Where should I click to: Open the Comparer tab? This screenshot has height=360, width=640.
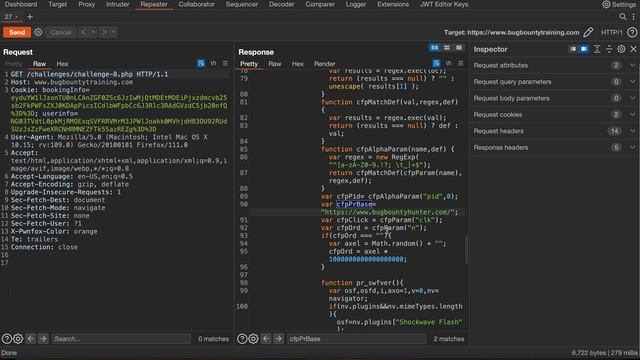tap(320, 4)
